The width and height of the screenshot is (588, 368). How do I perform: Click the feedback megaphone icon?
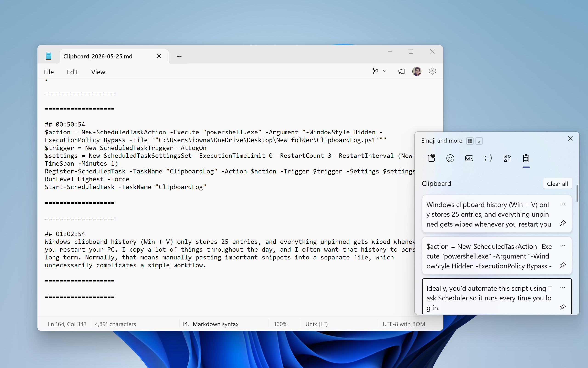(401, 71)
